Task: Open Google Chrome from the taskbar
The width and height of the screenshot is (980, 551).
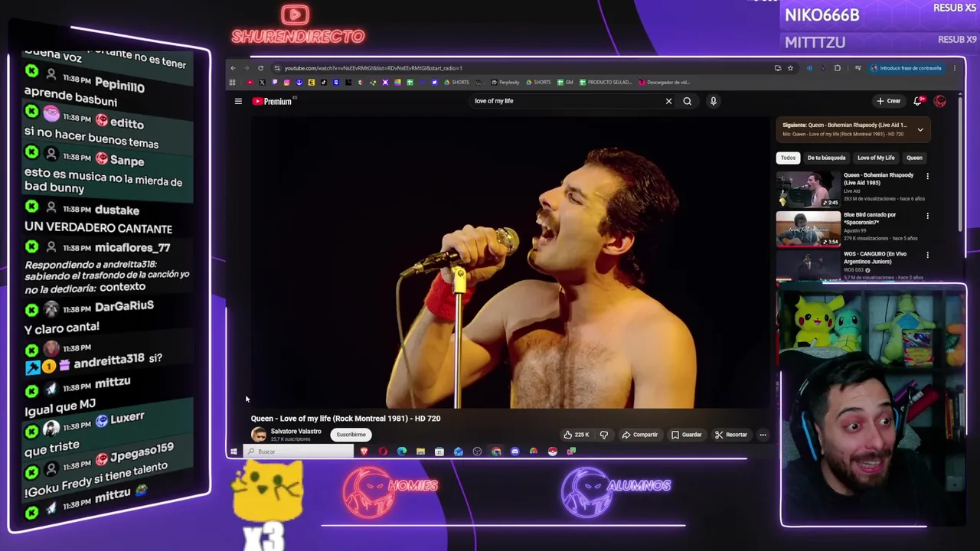Action: pyautogui.click(x=496, y=452)
